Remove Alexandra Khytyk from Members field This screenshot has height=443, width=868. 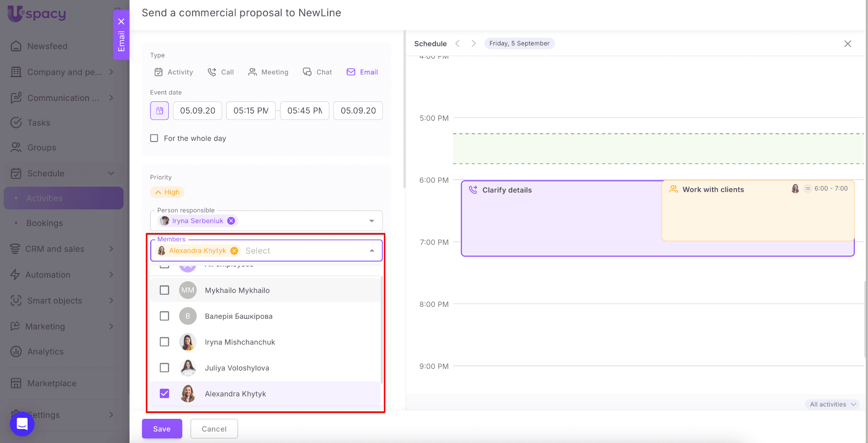234,251
